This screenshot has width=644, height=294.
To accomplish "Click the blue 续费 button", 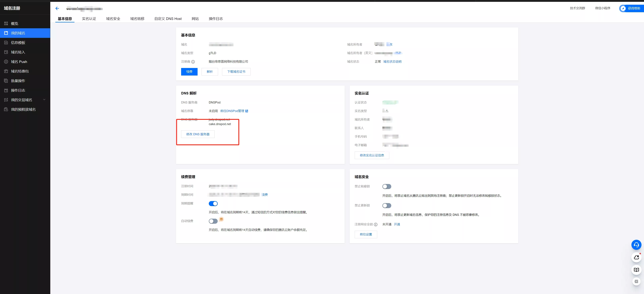I will 189,72.
